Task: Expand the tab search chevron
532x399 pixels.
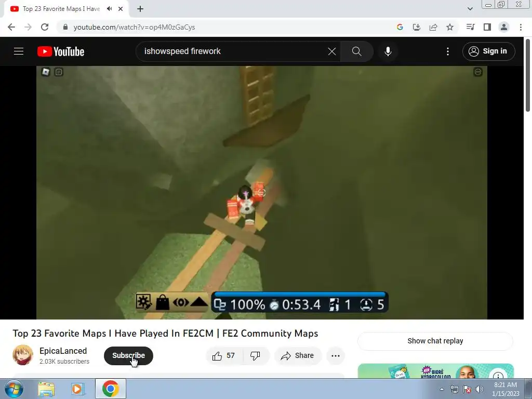Action: click(x=470, y=9)
